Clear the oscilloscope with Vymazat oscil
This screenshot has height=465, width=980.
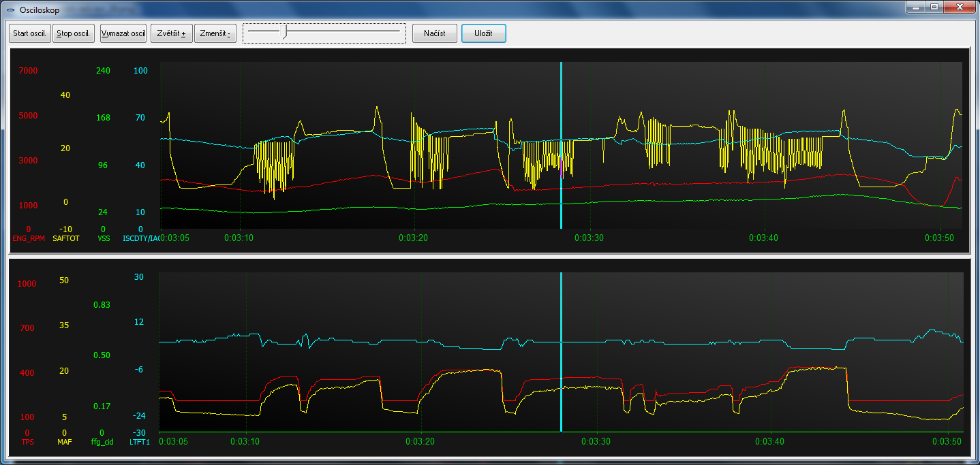pos(123,33)
